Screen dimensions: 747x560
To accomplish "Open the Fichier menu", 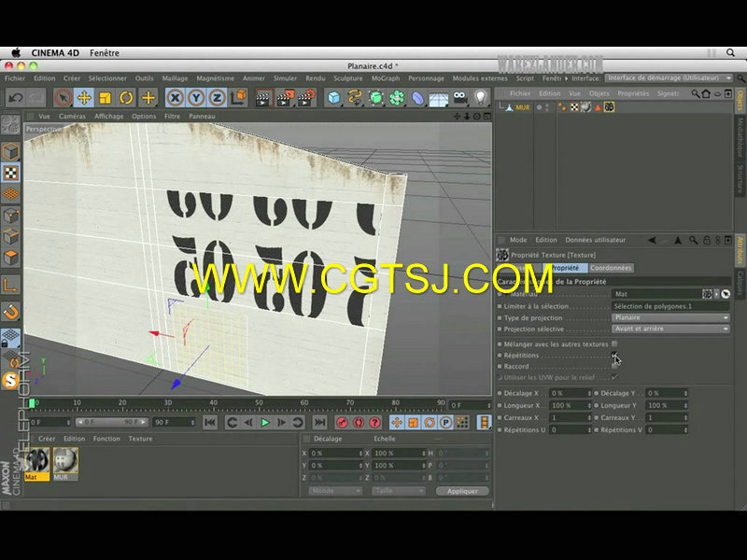I will 15,78.
